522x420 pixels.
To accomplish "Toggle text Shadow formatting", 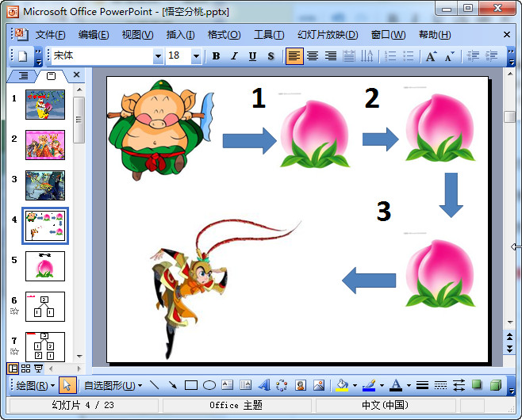I will [271, 55].
